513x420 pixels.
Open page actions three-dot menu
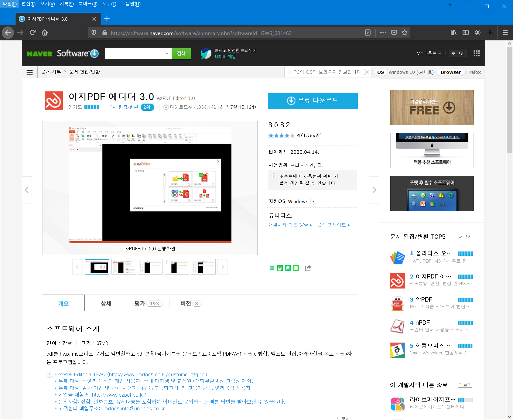pyautogui.click(x=383, y=33)
